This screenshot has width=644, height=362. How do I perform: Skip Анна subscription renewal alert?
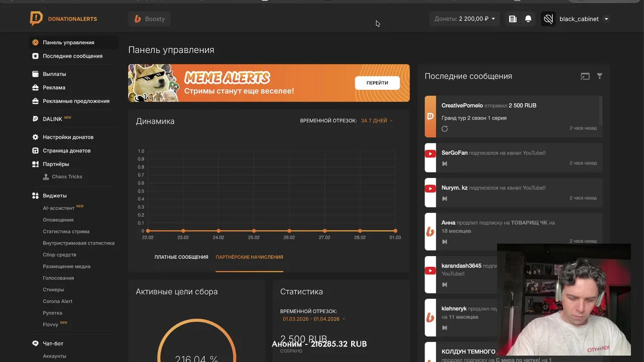click(x=445, y=242)
